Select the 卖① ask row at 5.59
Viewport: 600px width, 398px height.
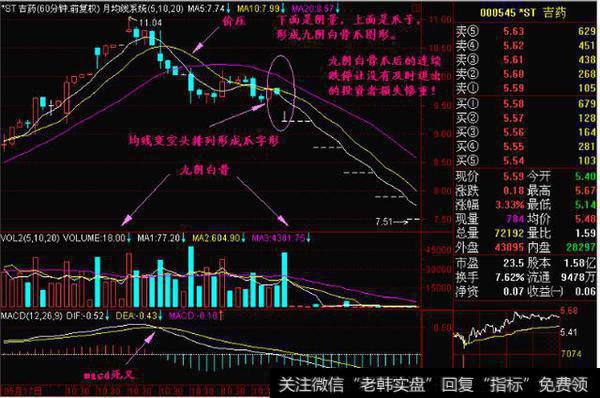pos(526,88)
